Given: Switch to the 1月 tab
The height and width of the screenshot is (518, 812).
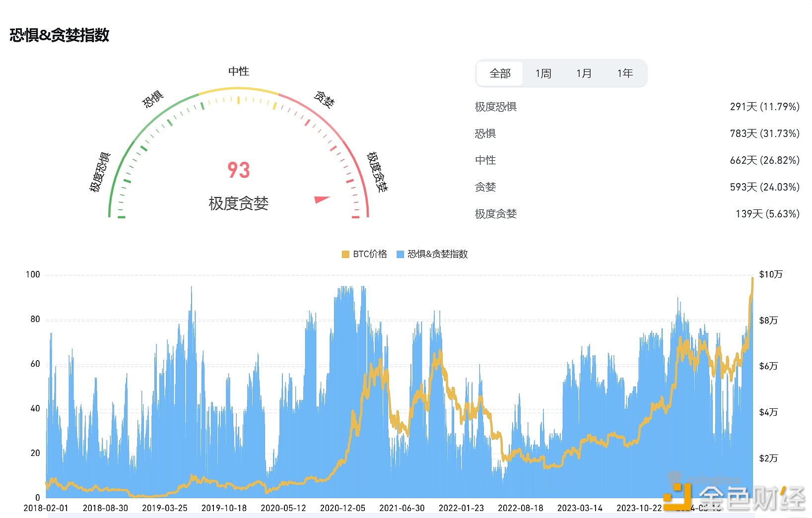Looking at the screenshot, I should 584,73.
